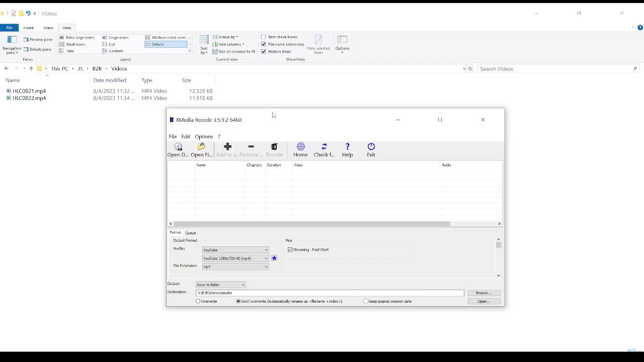Click the Open File folder icon

coord(201,147)
